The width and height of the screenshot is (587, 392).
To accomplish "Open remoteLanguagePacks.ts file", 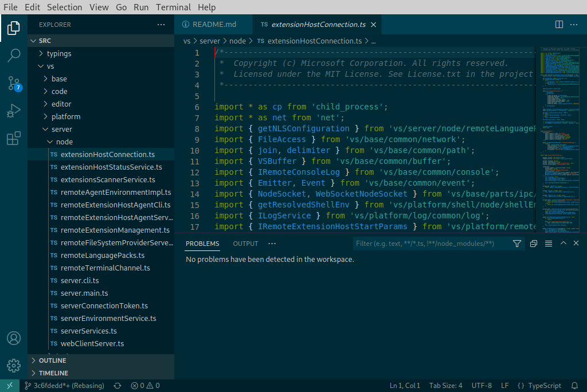I will click(101, 256).
